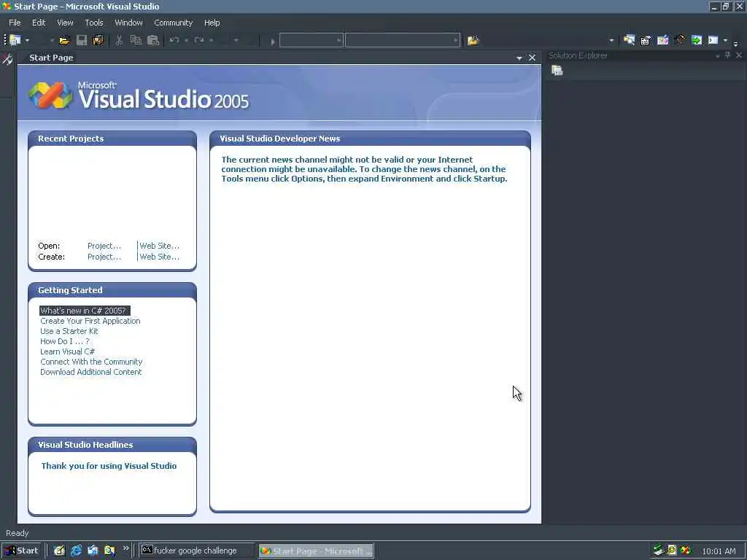Screen dimensions: 747x560
Task: Switch to command prompt taskbar window
Action: (196, 551)
